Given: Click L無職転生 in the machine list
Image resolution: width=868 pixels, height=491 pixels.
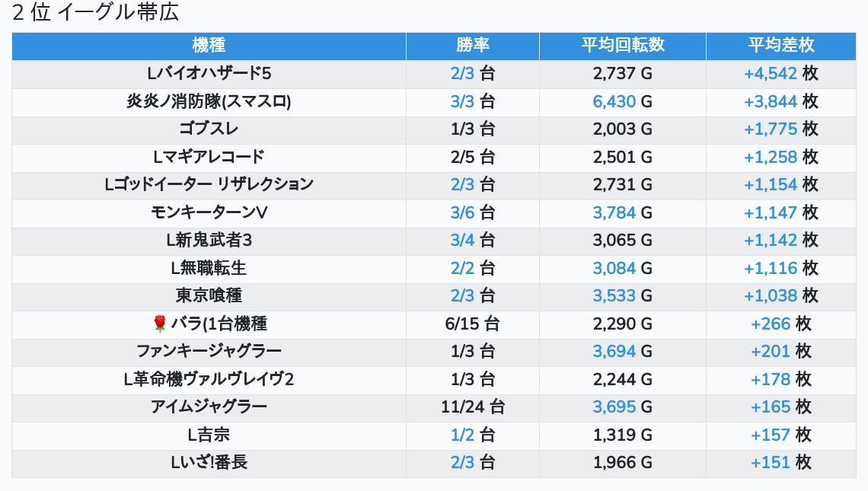Looking at the screenshot, I should click(x=209, y=268).
